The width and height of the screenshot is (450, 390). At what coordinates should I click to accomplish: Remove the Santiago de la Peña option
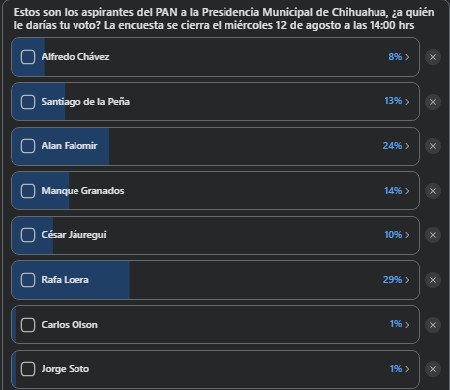point(433,102)
